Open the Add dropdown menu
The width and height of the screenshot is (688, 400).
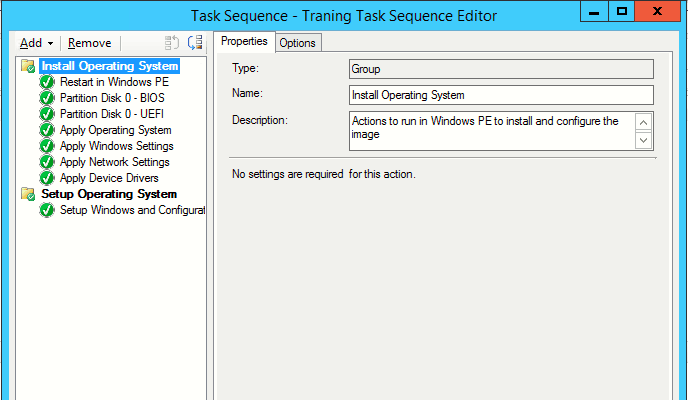click(36, 43)
